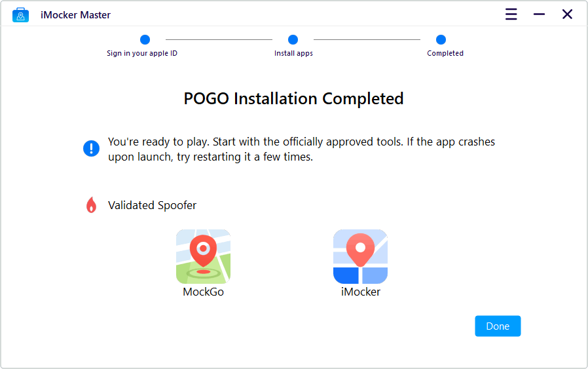
Task: Click the 'Validated Spoofer' heading
Action: 152,205
